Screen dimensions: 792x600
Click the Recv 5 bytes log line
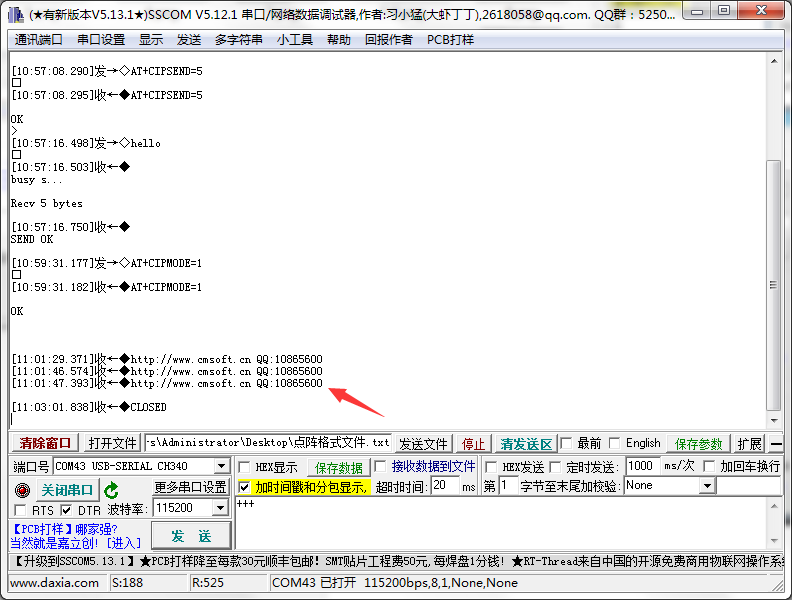pyautogui.click(x=46, y=204)
